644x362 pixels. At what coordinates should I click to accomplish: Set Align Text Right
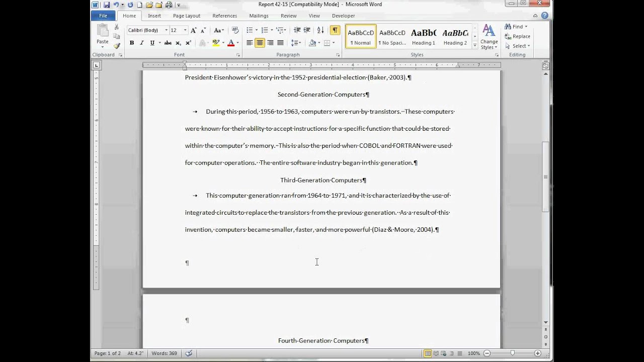(x=270, y=43)
